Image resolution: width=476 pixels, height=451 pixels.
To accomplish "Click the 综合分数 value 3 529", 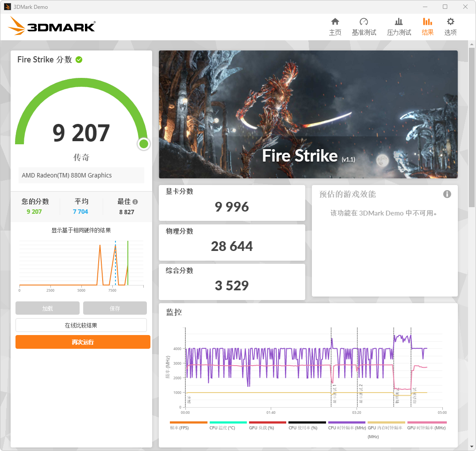I will [232, 286].
